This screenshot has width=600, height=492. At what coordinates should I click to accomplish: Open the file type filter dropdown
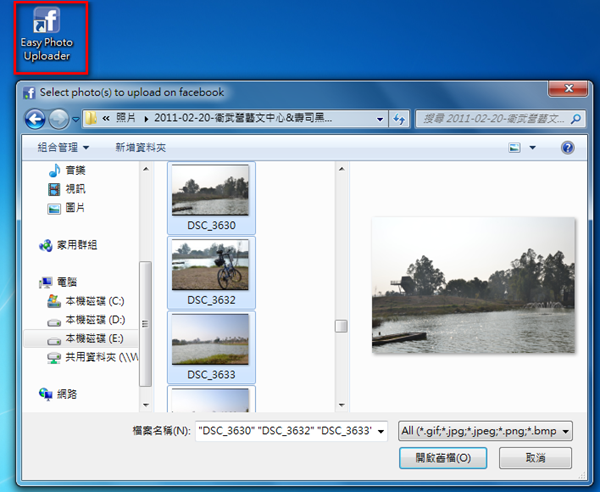pyautogui.click(x=485, y=431)
